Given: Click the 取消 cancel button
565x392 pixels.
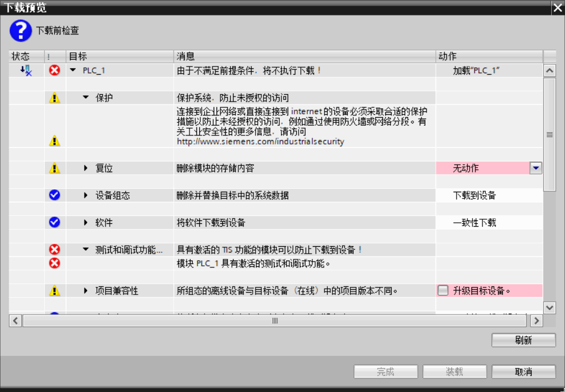Looking at the screenshot, I should [x=523, y=371].
